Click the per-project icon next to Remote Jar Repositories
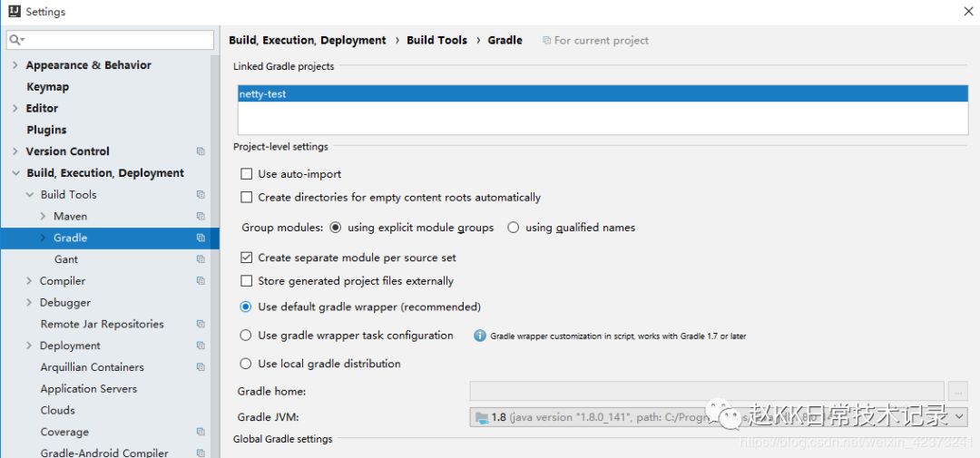Viewport: 980px width, 458px height. 201,324
